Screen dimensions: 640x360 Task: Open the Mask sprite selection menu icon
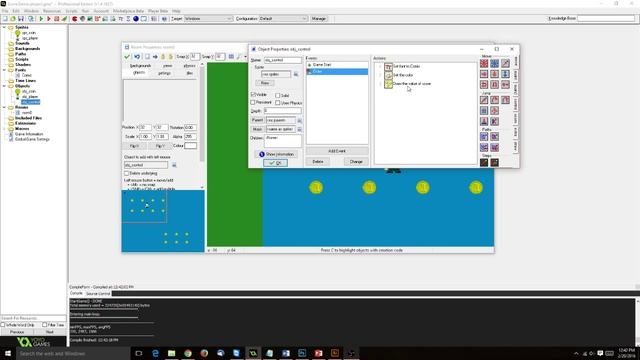point(299,129)
